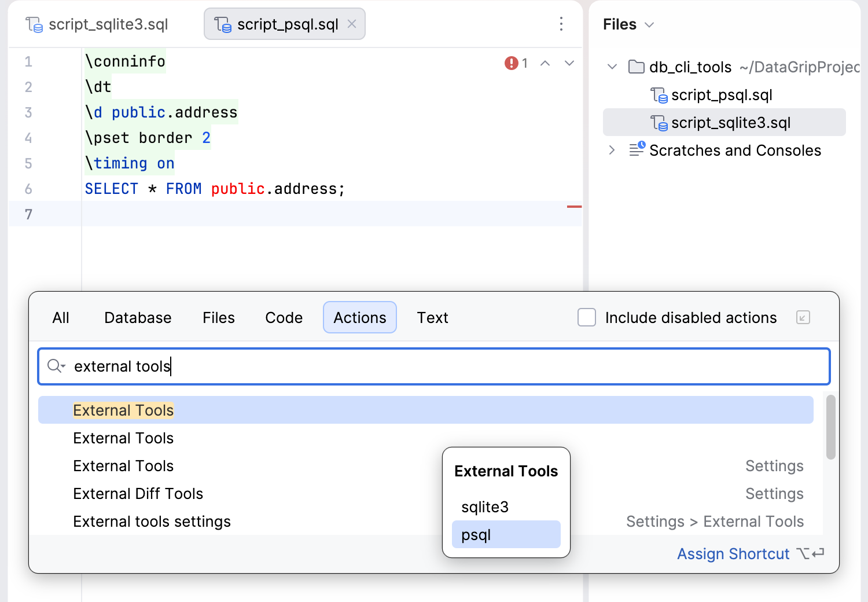This screenshot has height=602, width=868.
Task: Switch to the Text search tab
Action: [x=432, y=317]
